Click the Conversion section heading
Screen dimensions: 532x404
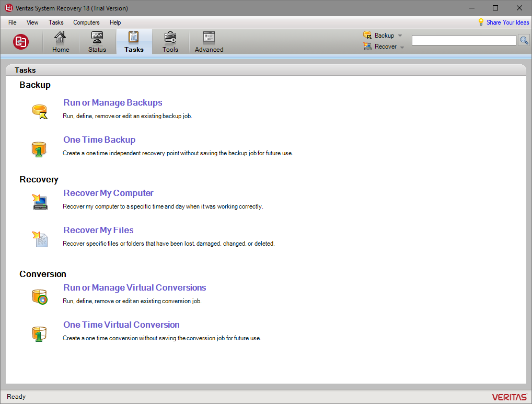tap(43, 274)
